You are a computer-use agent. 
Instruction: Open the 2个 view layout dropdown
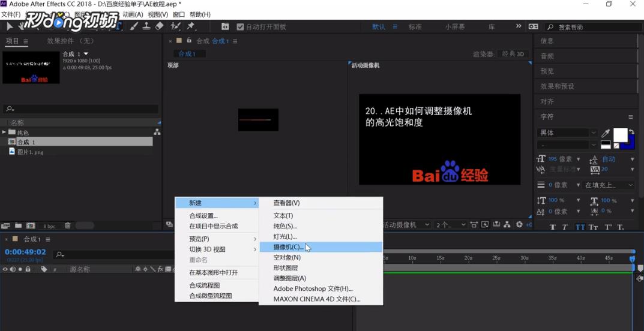click(451, 225)
